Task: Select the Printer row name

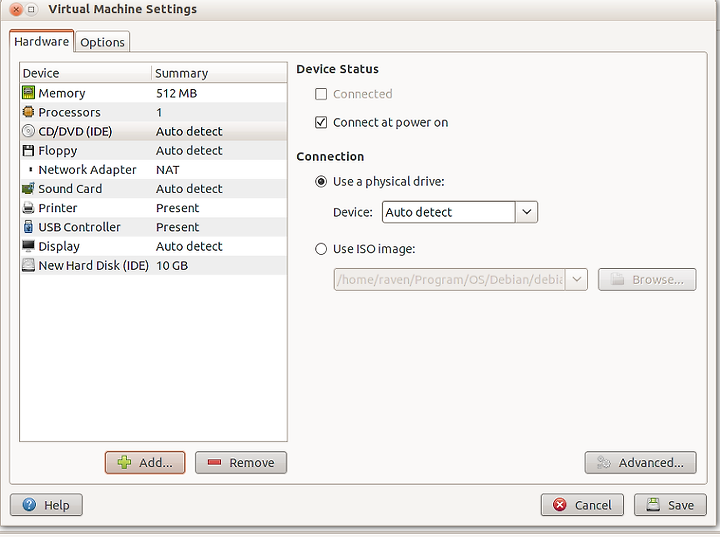Action: click(58, 208)
